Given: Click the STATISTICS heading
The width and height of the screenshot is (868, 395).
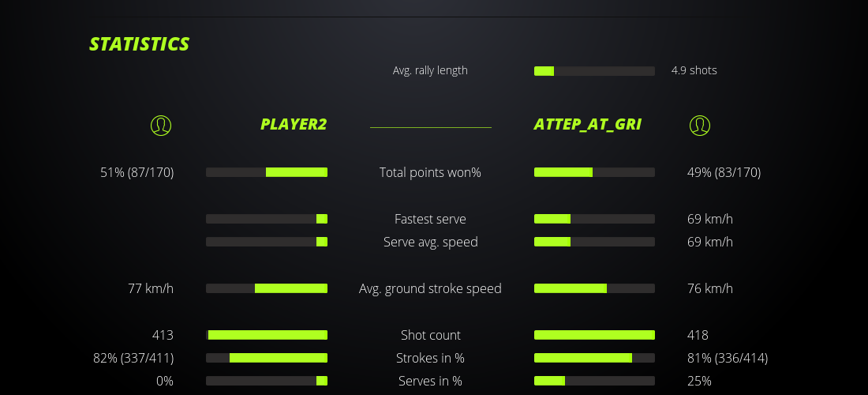Looking at the screenshot, I should (140, 44).
